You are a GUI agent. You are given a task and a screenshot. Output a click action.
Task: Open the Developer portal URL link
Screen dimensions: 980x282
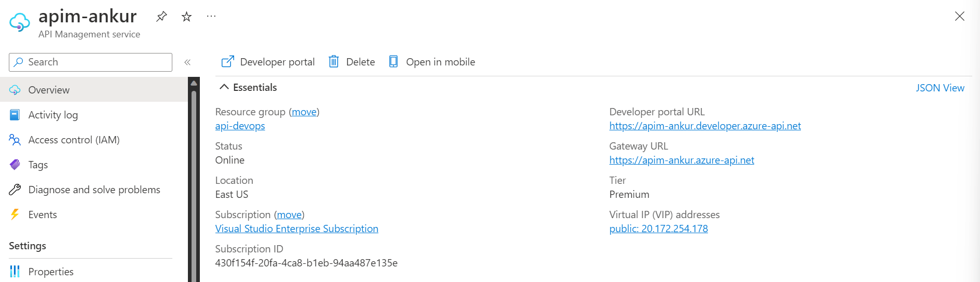(x=705, y=126)
